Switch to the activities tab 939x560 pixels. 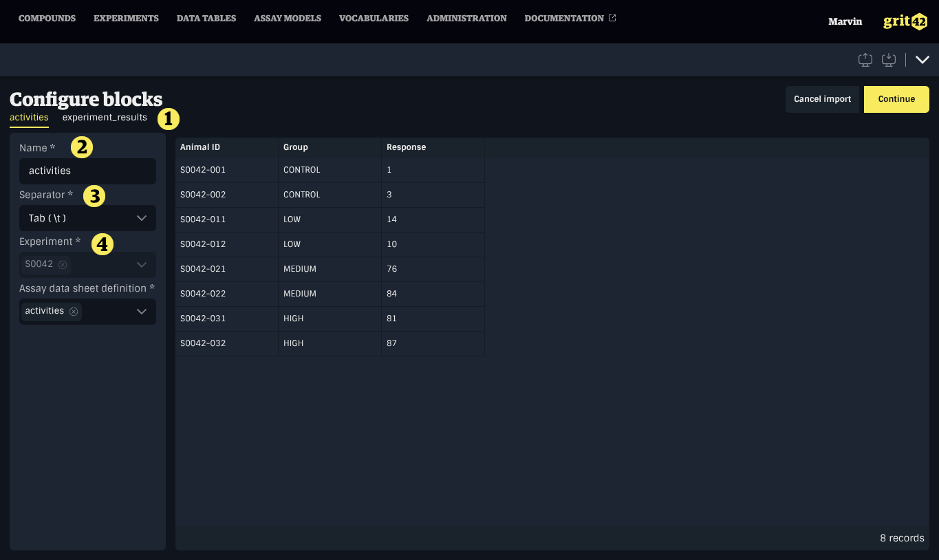click(29, 118)
